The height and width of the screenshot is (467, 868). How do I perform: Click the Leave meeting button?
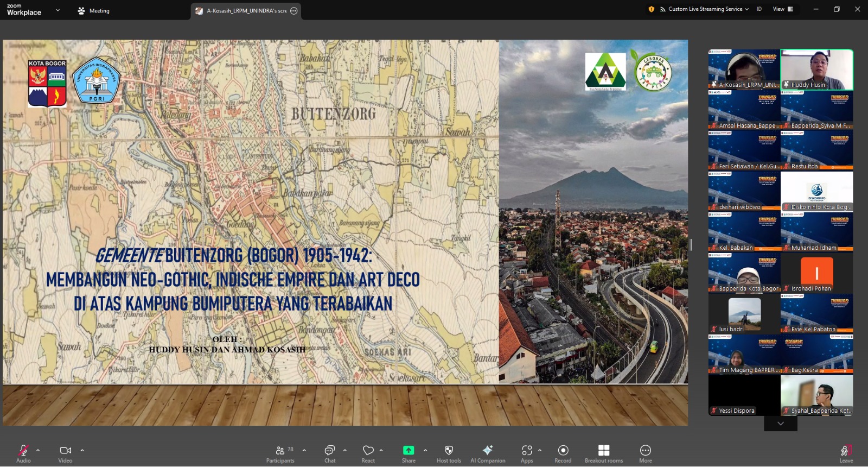point(846,452)
